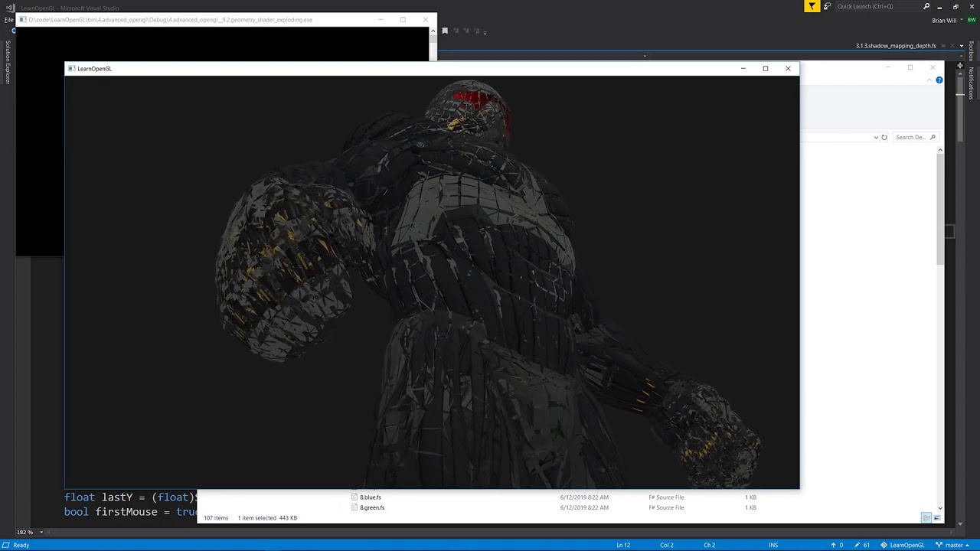Switch File Explorer to large icons view
This screenshot has width=980, height=551.
pos(936,518)
